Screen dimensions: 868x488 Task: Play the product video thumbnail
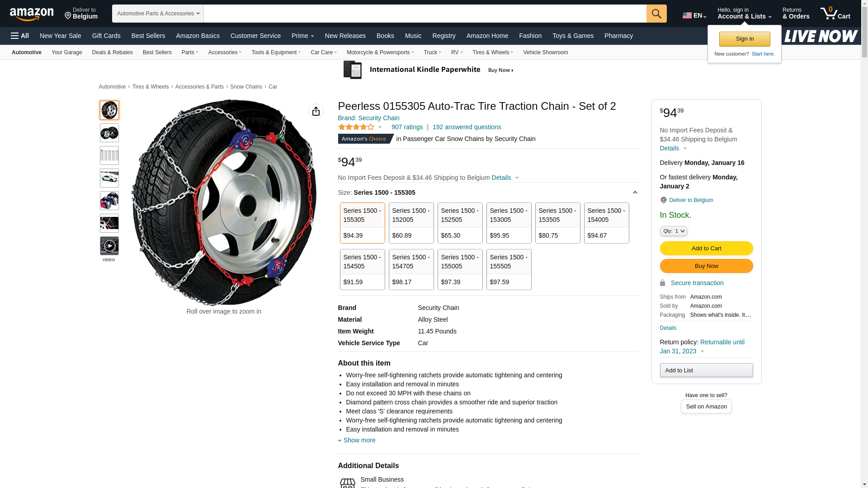[109, 246]
